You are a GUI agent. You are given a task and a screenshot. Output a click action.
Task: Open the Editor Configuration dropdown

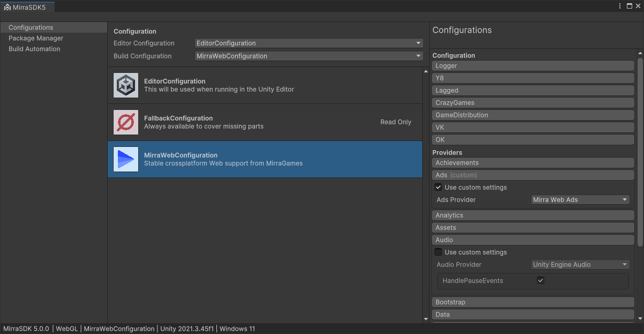click(x=309, y=43)
